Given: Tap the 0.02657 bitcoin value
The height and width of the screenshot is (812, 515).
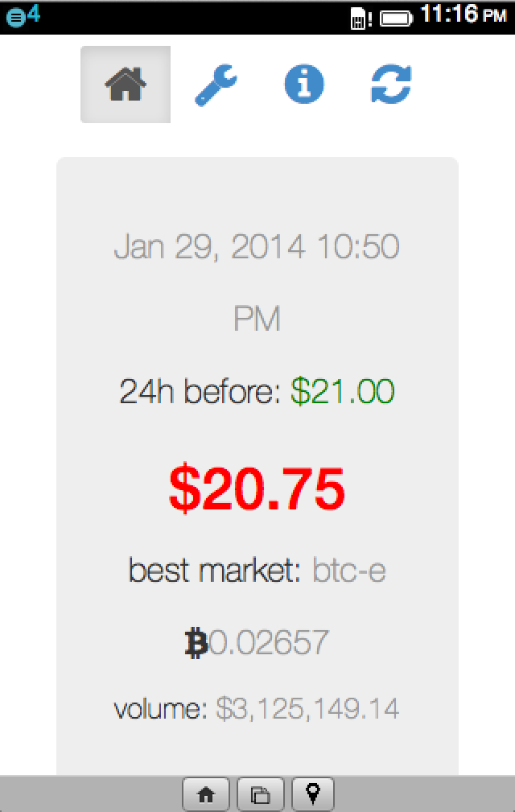Looking at the screenshot, I should (x=269, y=643).
